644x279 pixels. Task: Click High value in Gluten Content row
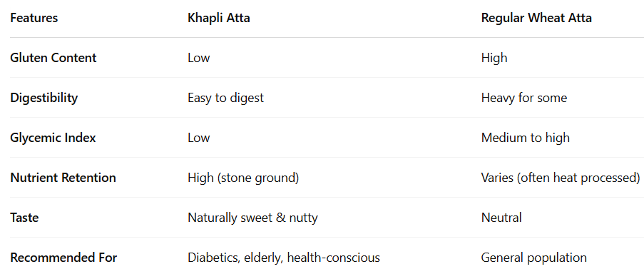coord(494,58)
